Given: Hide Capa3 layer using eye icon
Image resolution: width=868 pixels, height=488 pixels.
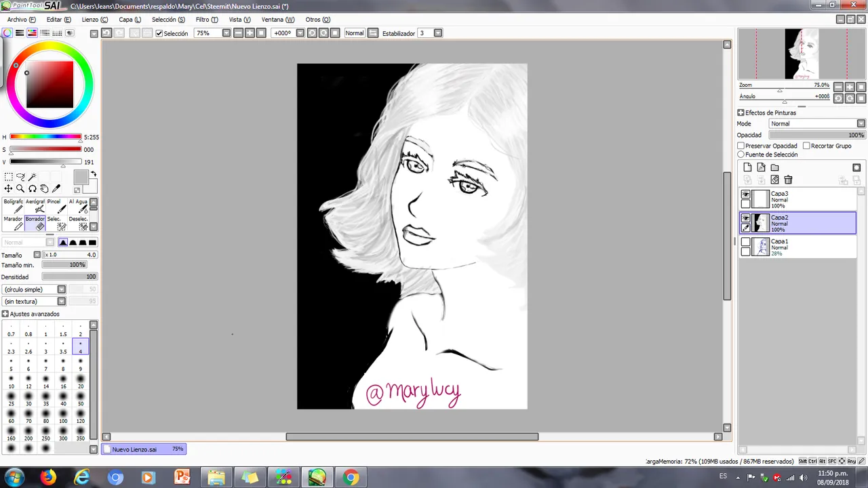Looking at the screenshot, I should pos(746,195).
